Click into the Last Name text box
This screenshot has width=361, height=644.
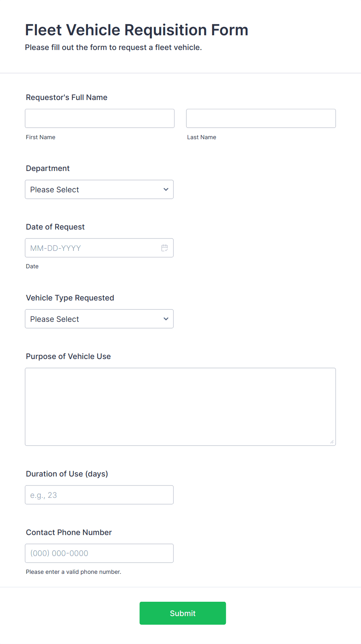coord(261,118)
